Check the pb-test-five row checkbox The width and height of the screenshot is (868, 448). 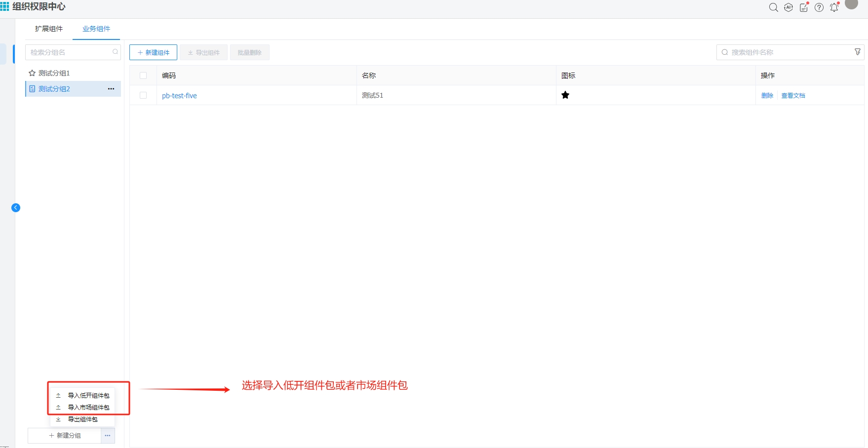(x=143, y=95)
